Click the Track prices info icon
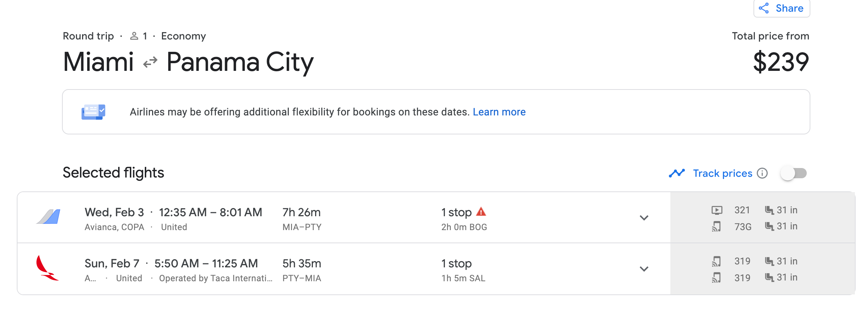 762,173
